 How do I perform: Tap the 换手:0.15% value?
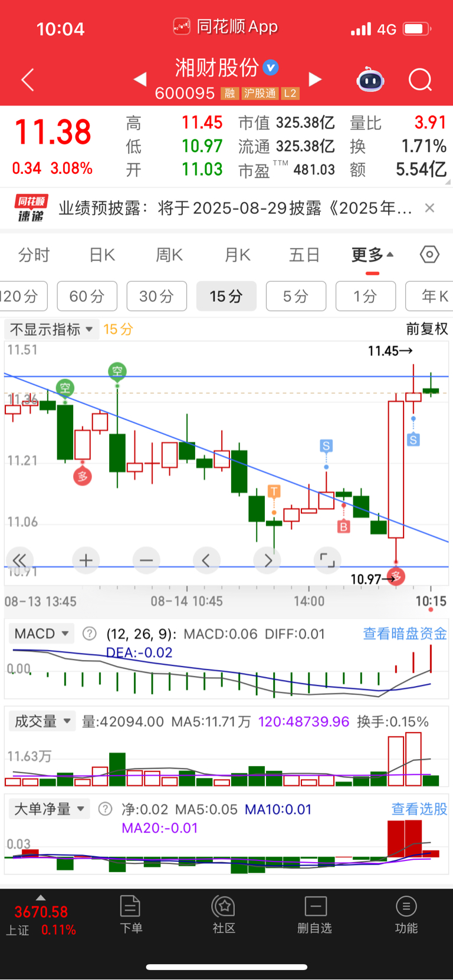coord(393,721)
